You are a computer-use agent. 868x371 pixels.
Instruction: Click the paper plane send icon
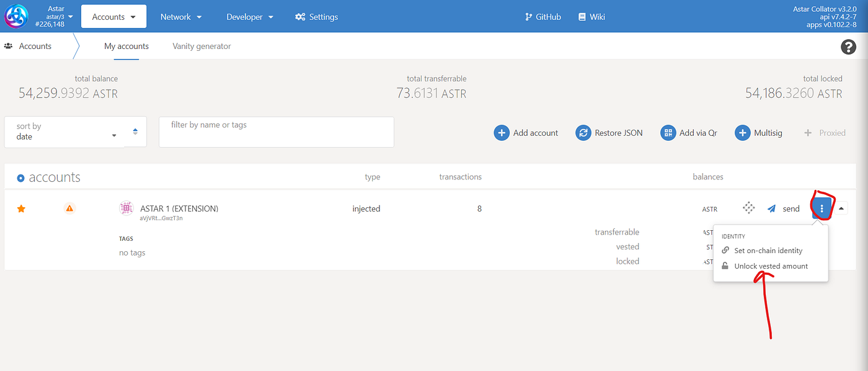(x=771, y=208)
